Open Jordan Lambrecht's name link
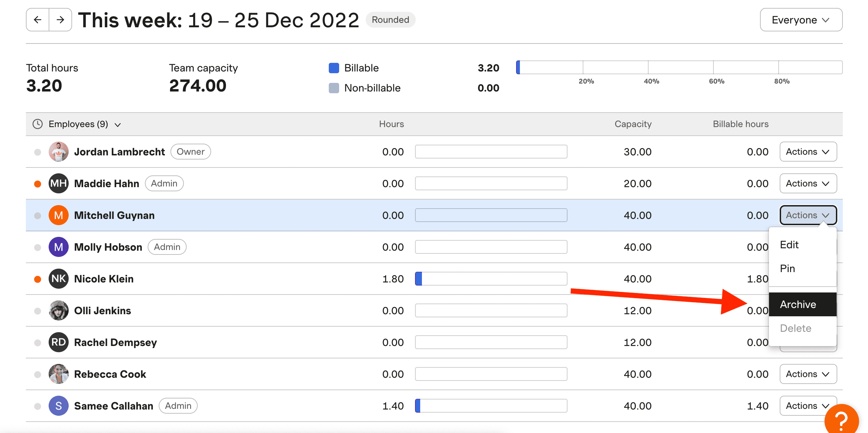The height and width of the screenshot is (433, 868). pyautogui.click(x=119, y=152)
